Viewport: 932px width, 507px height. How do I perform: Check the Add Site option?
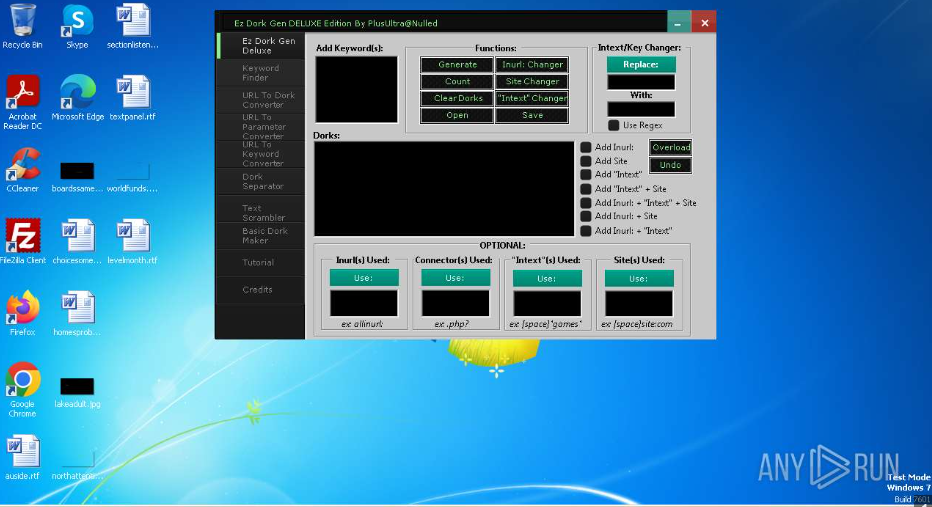(586, 161)
